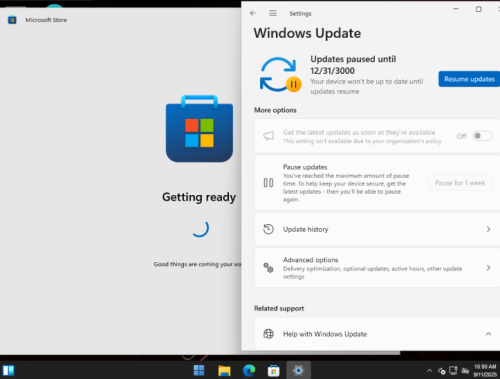Click Microsoft Store window title text
Viewport: 500px width, 379px height.
46,20
